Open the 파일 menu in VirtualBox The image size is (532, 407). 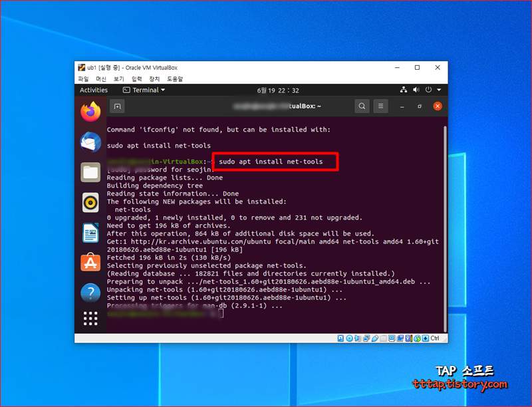click(x=83, y=79)
